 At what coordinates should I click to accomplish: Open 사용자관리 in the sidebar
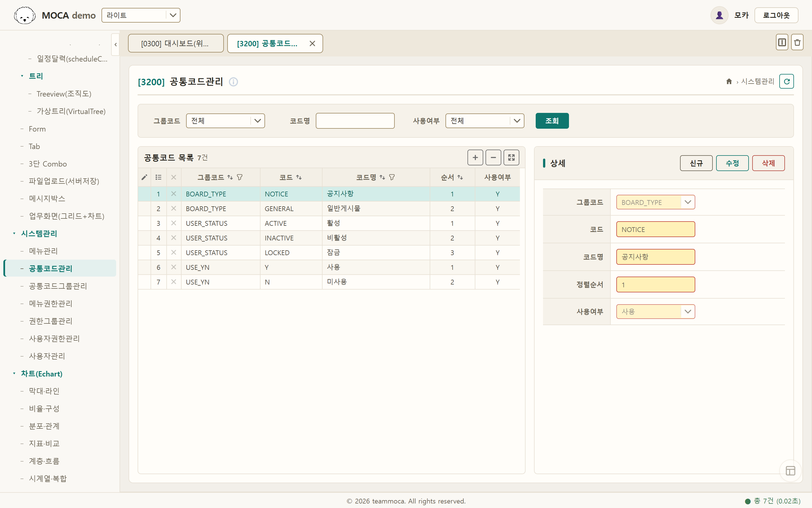pos(47,356)
